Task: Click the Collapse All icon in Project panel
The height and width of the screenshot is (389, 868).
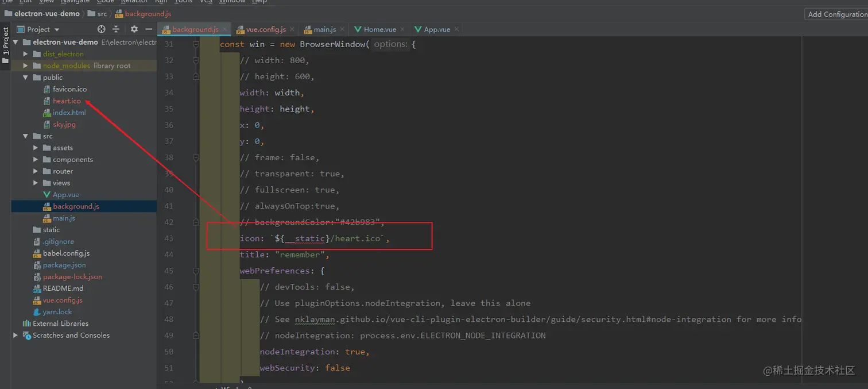Action: click(x=116, y=29)
